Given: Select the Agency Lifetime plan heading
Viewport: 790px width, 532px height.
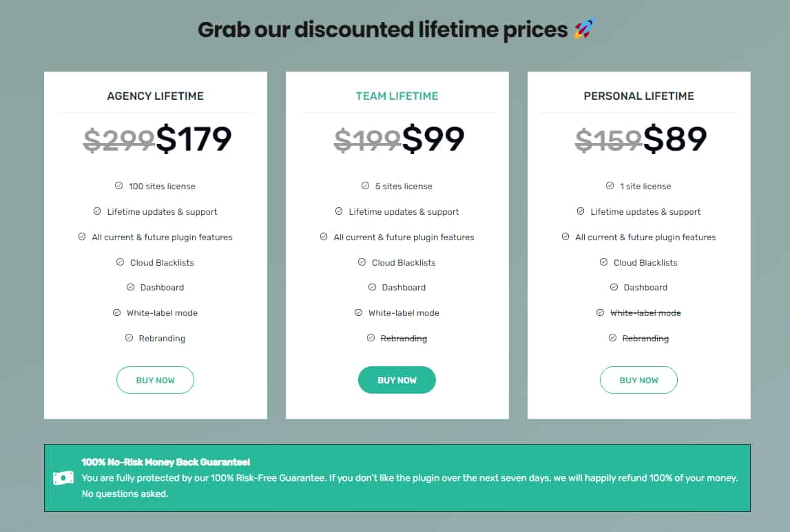Looking at the screenshot, I should pyautogui.click(x=155, y=96).
